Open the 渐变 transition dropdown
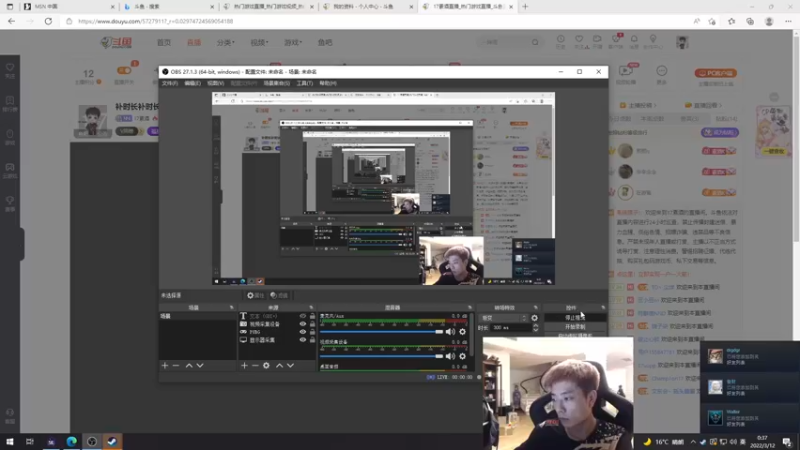This screenshot has width=800, height=450. coord(504,318)
